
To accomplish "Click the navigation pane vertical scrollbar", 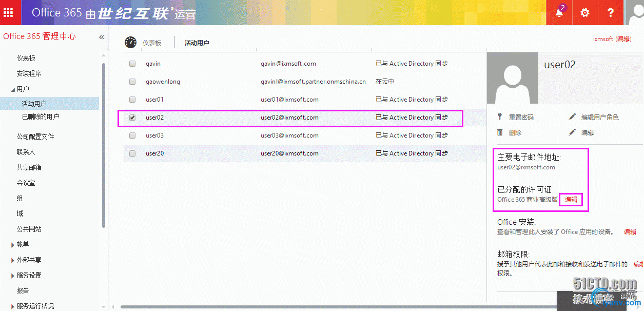I will tap(104, 145).
